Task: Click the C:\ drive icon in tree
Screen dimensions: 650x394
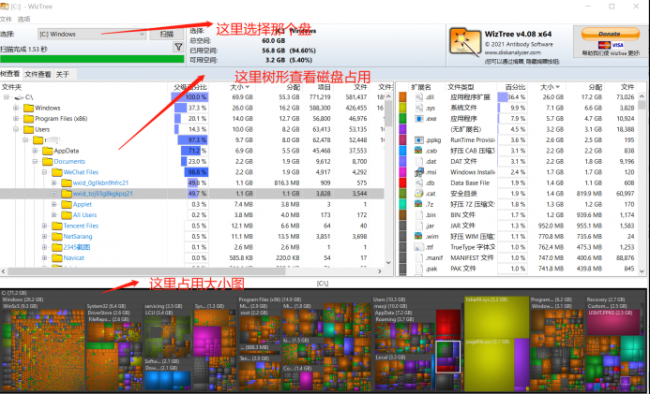Action: click(19, 97)
